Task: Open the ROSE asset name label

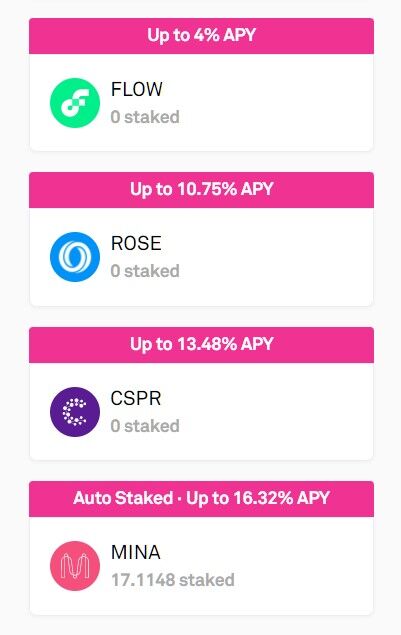Action: pyautogui.click(x=136, y=243)
